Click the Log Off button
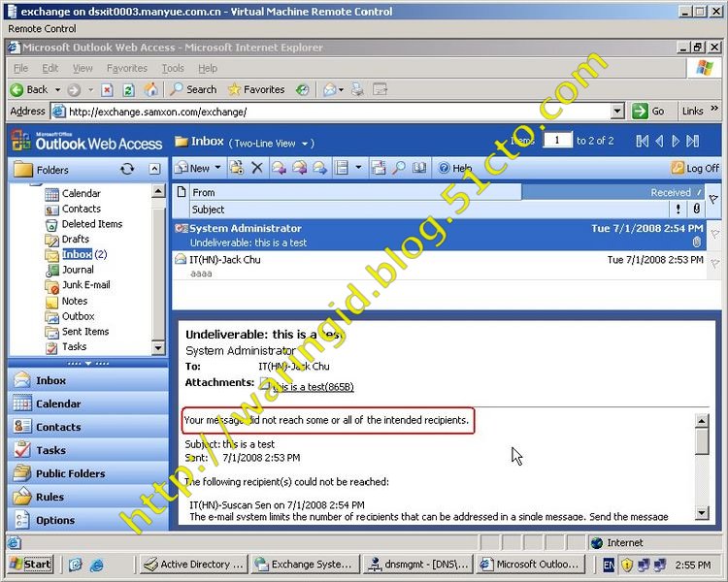The image size is (728, 582). [695, 168]
